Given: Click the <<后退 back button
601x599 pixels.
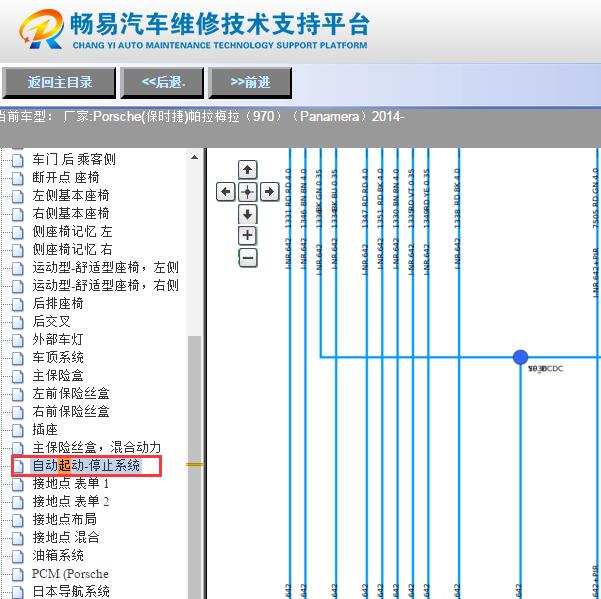Looking at the screenshot, I should coord(171,83).
